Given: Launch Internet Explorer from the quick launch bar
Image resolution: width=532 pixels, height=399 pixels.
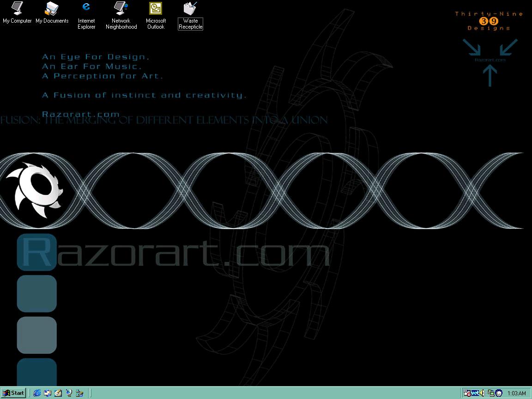Looking at the screenshot, I should [x=37, y=393].
